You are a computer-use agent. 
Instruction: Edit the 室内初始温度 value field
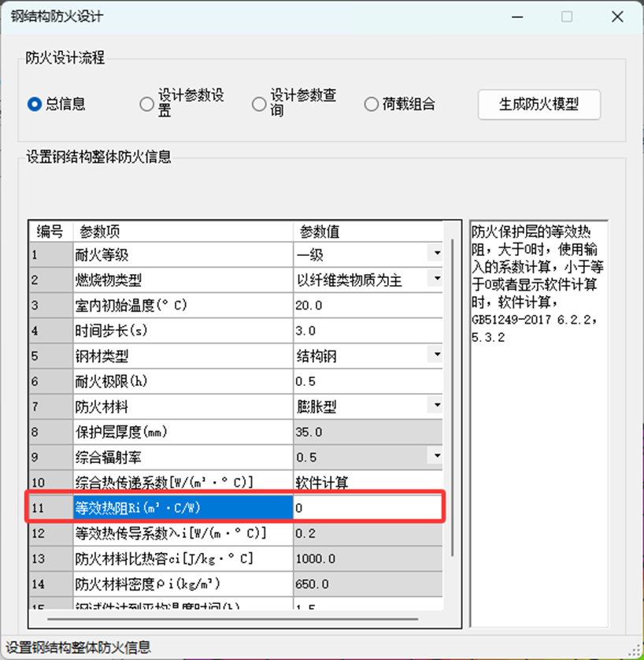pos(366,305)
